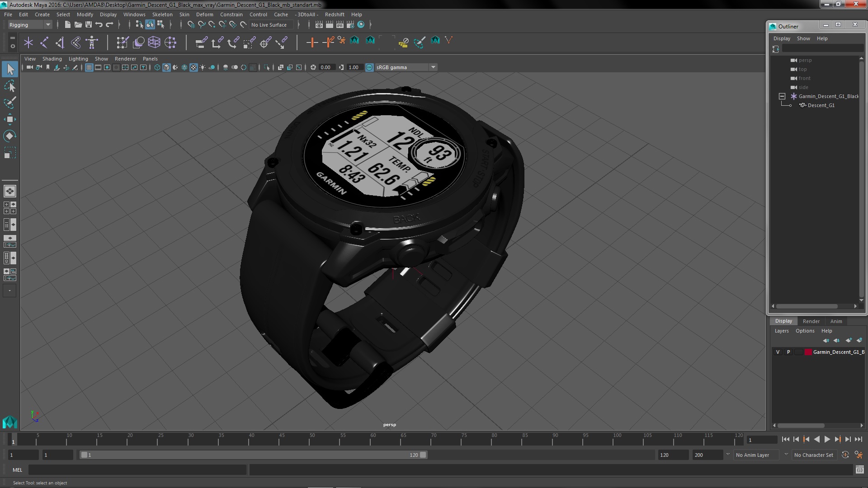Save scene with floppy disk icon
Image resolution: width=868 pixels, height=488 pixels.
[89, 24]
